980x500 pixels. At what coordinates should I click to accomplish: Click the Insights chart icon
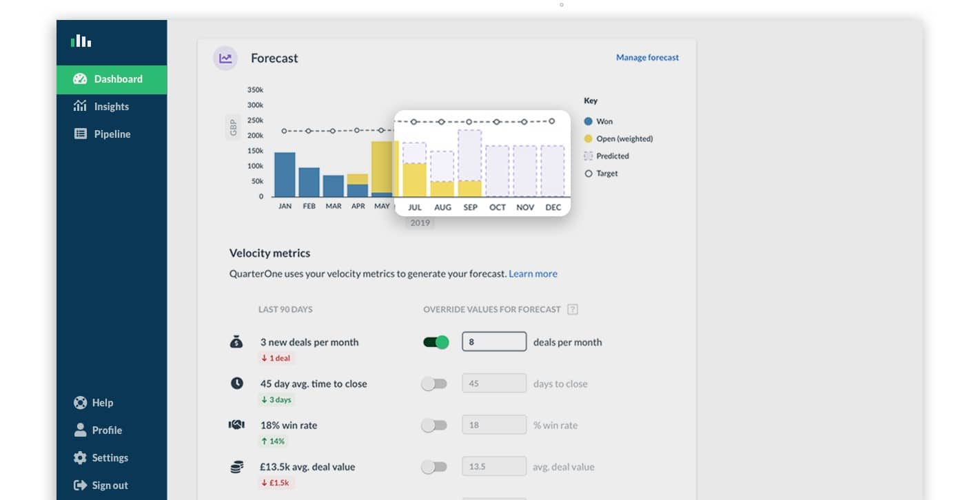point(80,106)
